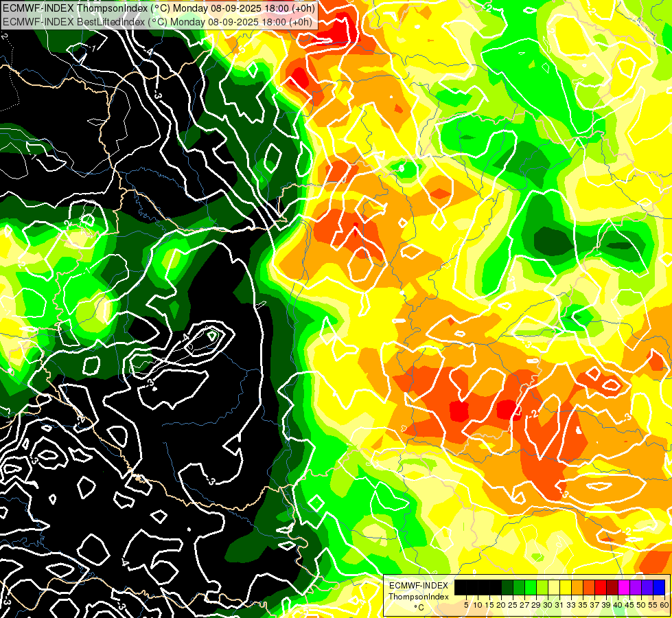Select the black legend swatch between 5 and 10

pos(472,587)
